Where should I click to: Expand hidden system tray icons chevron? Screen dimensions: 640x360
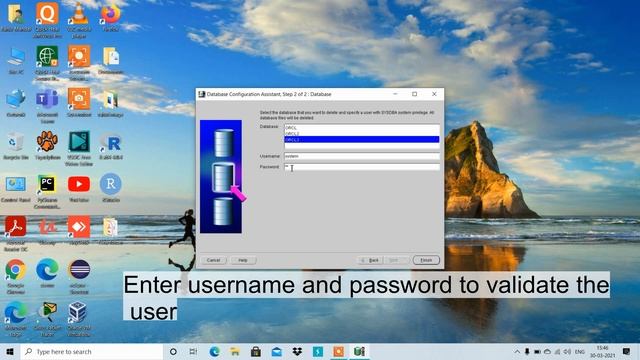pyautogui.click(x=517, y=351)
